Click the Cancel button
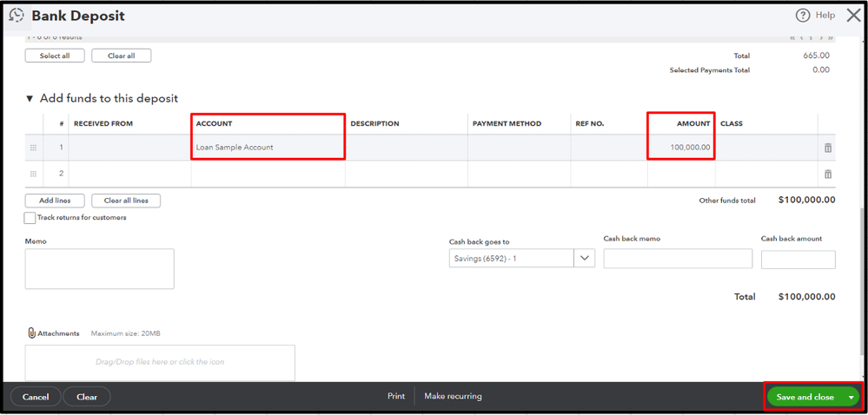Screen dimensions: 868x415 click(x=36, y=397)
